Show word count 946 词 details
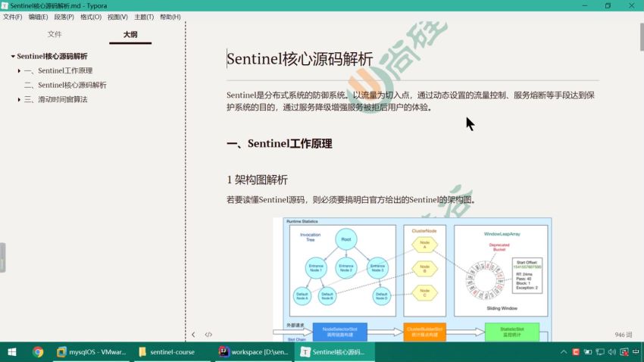This screenshot has width=644, height=362. click(x=623, y=335)
